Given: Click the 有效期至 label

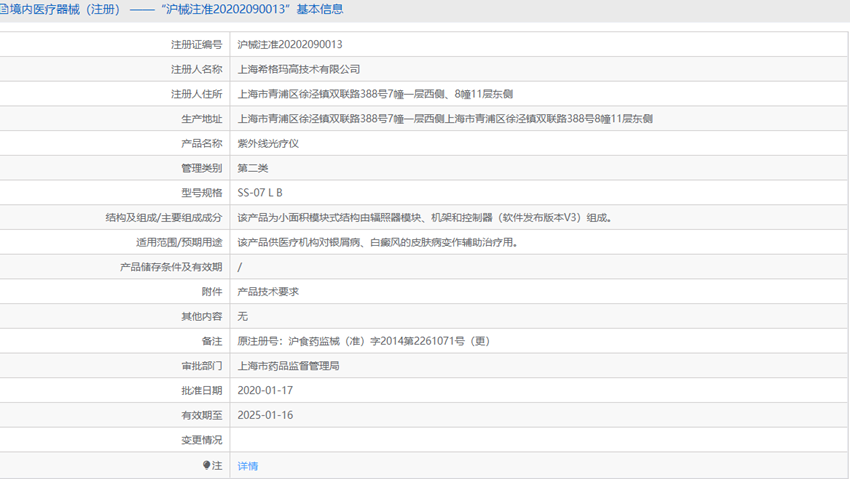Looking at the screenshot, I should click(x=202, y=415).
